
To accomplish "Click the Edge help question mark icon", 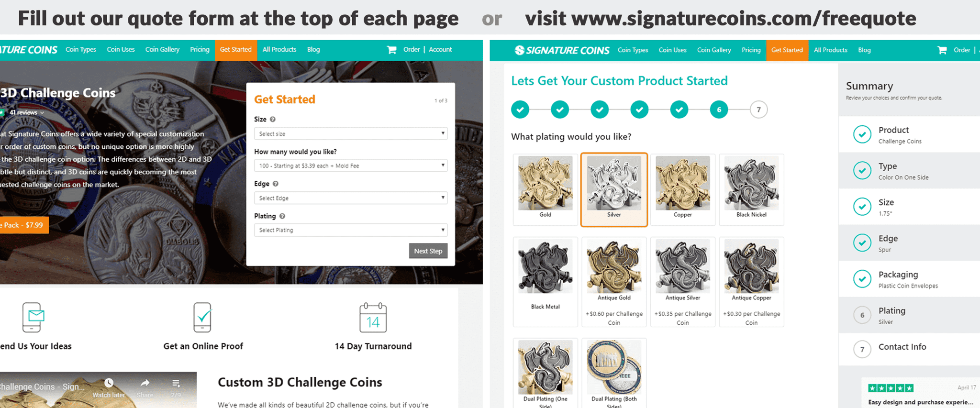I will pyautogui.click(x=276, y=184).
